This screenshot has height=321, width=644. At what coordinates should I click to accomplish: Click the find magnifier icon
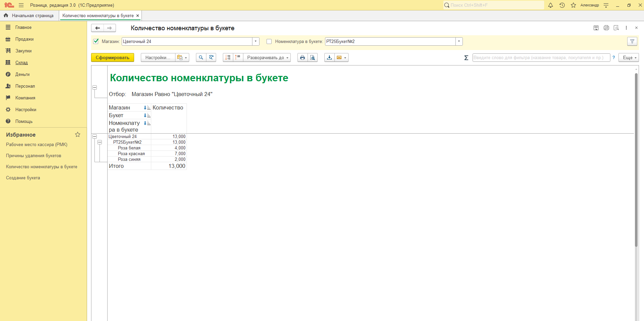(x=201, y=57)
